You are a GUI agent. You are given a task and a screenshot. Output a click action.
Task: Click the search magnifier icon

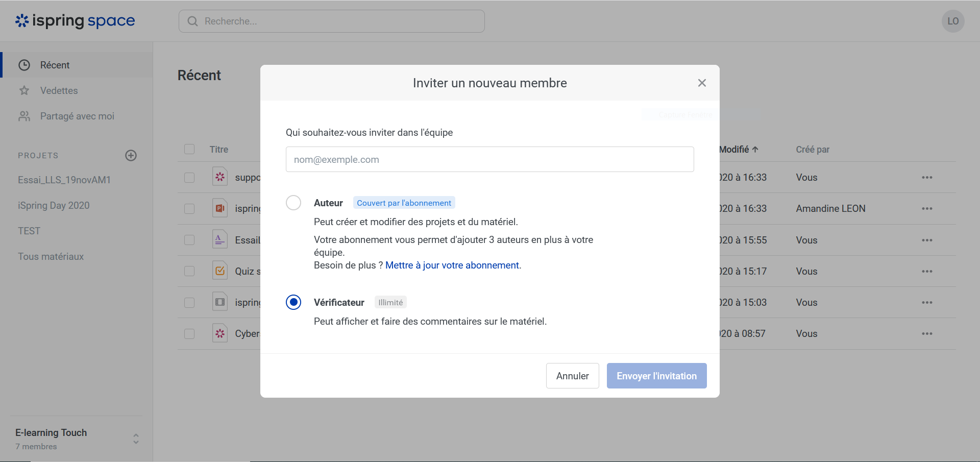pos(192,21)
